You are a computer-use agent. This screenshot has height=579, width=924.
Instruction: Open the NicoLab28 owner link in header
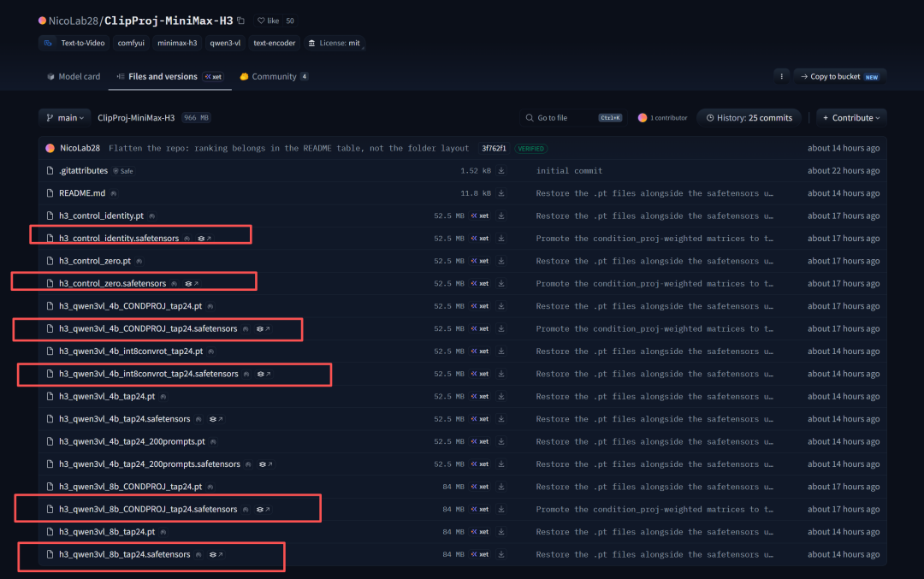(x=73, y=21)
